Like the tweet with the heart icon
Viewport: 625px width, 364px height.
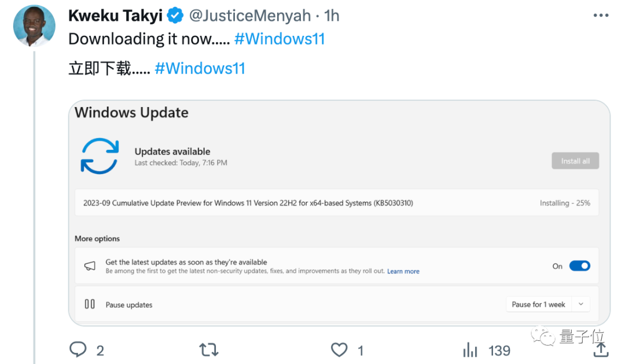click(339, 350)
